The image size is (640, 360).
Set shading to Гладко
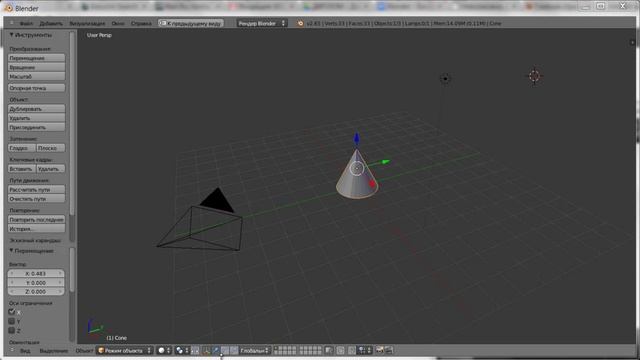[x=22, y=148]
